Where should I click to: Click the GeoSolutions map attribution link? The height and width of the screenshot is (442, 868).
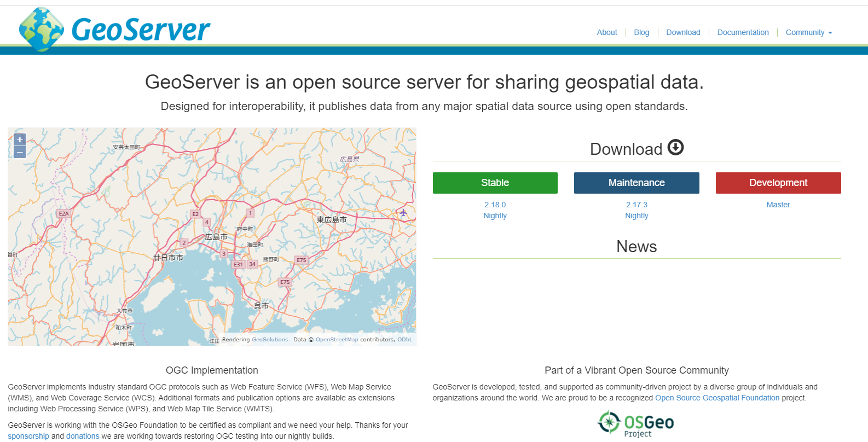click(x=270, y=340)
